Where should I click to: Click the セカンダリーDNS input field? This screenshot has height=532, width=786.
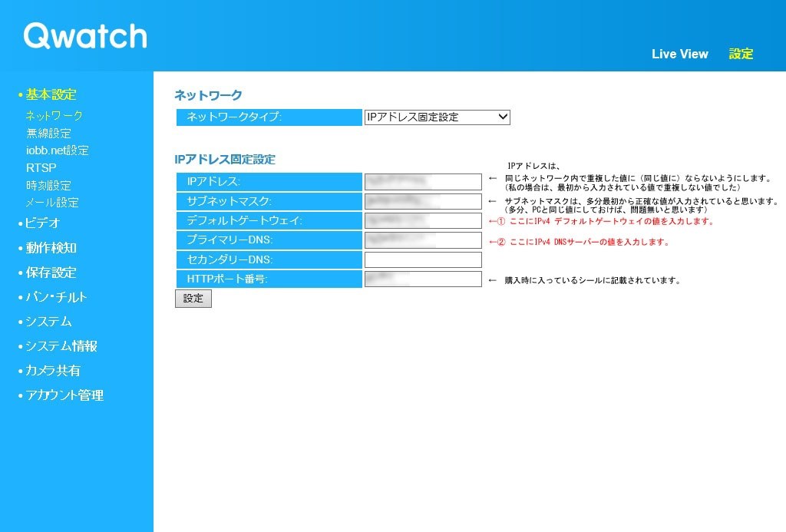(x=423, y=259)
